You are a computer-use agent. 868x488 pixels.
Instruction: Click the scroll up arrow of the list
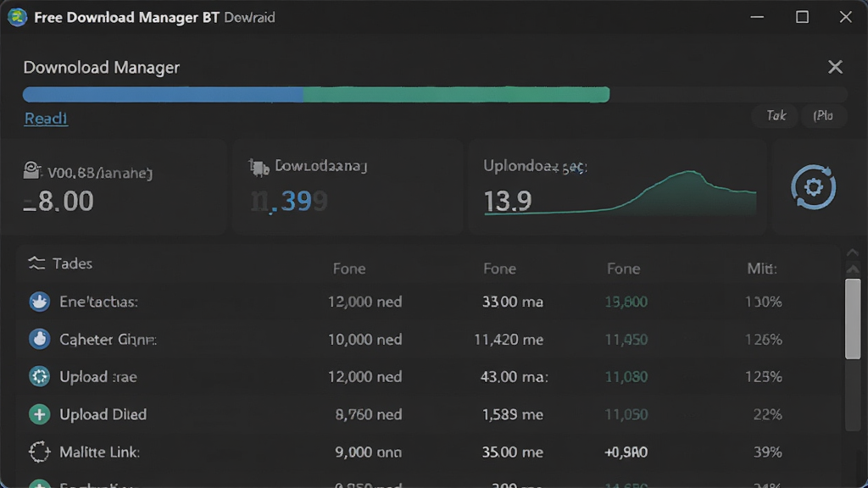click(x=853, y=269)
